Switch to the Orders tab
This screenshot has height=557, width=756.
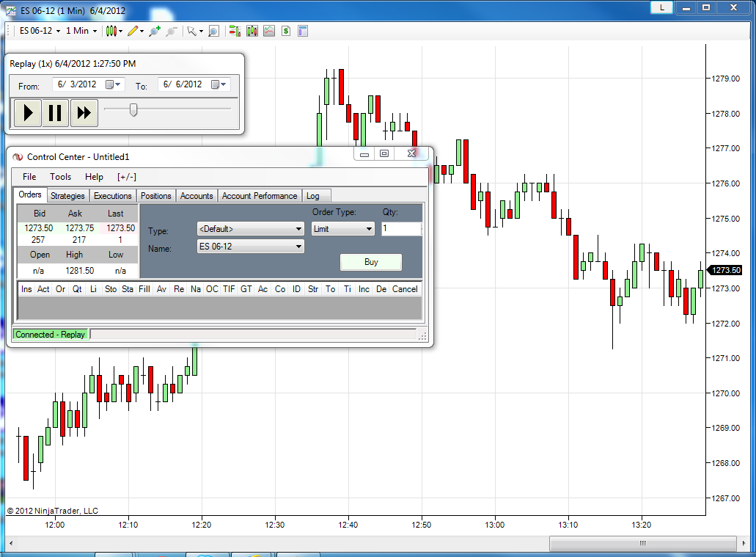coord(30,194)
